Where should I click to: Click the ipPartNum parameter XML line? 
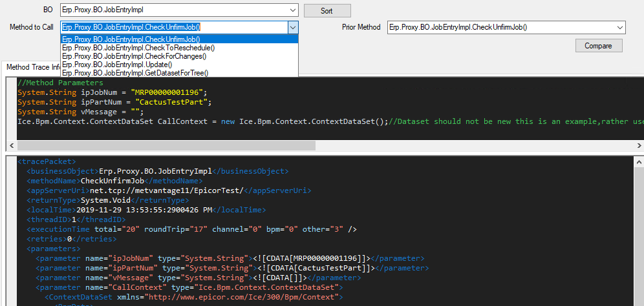[x=233, y=269]
